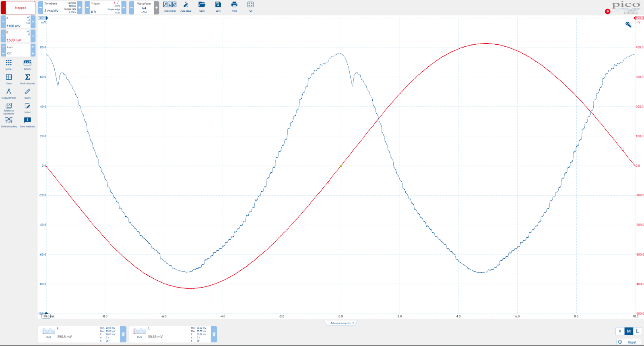The image size is (644, 346).
Task: Select large L size option
Action: 638,331
